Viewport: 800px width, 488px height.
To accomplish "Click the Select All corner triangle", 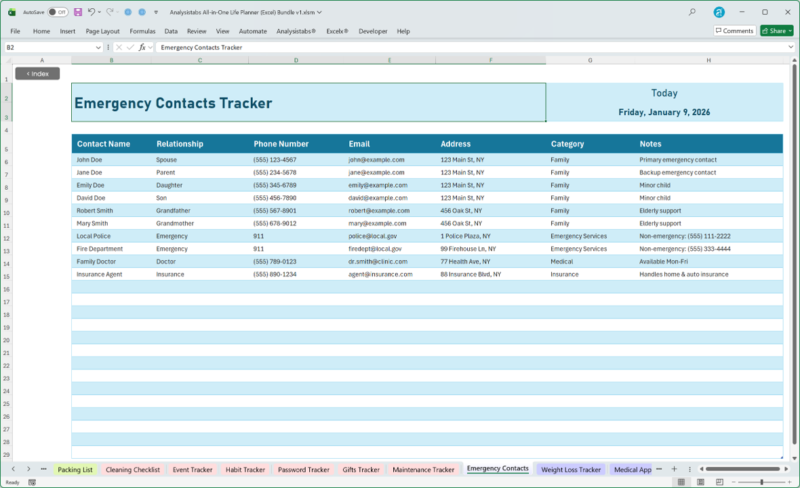I will [7, 60].
